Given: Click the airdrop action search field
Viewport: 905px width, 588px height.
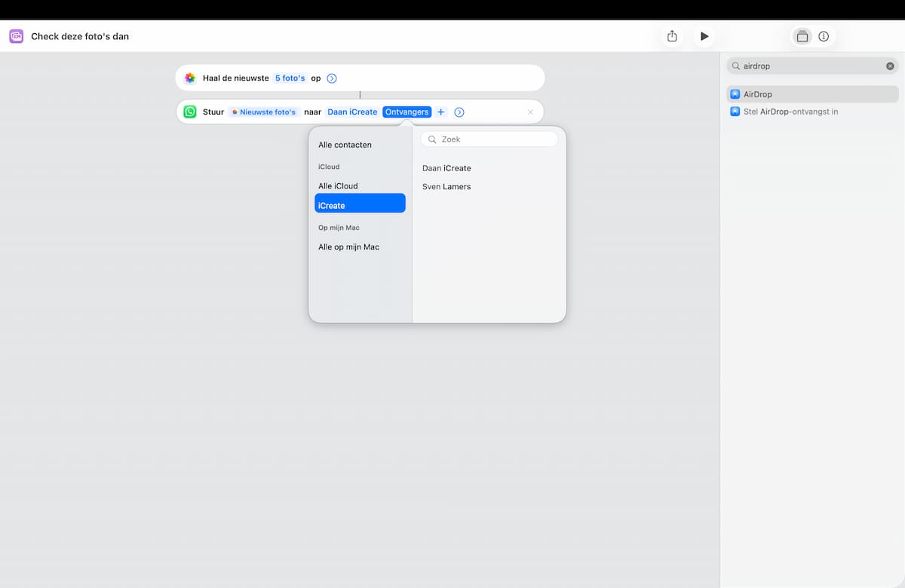Looking at the screenshot, I should tap(812, 66).
